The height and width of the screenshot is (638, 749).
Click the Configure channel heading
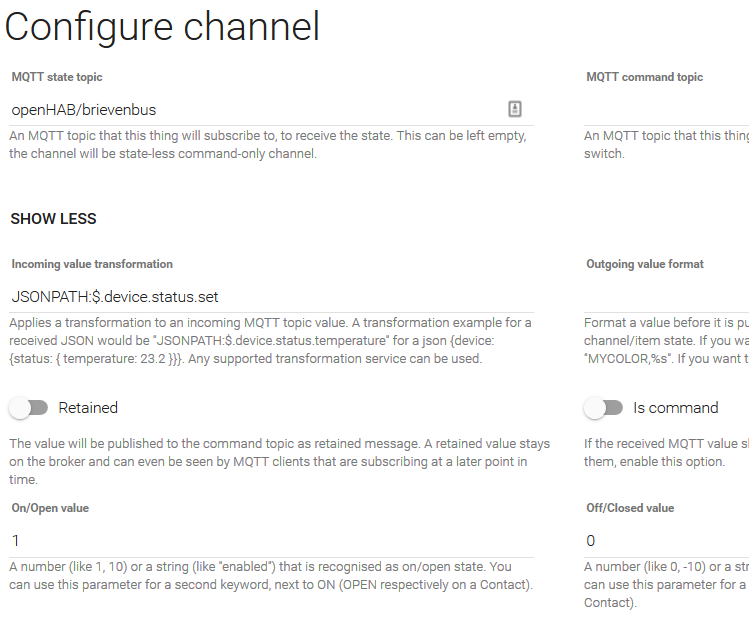pyautogui.click(x=162, y=27)
